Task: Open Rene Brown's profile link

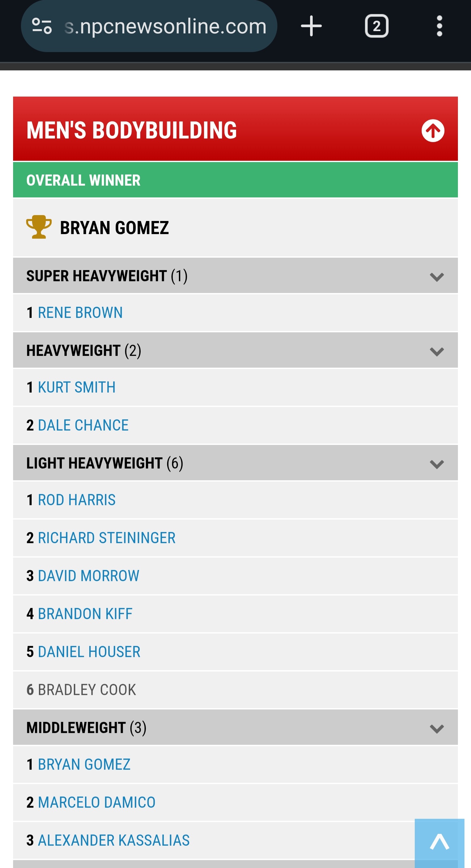Action: coord(80,313)
